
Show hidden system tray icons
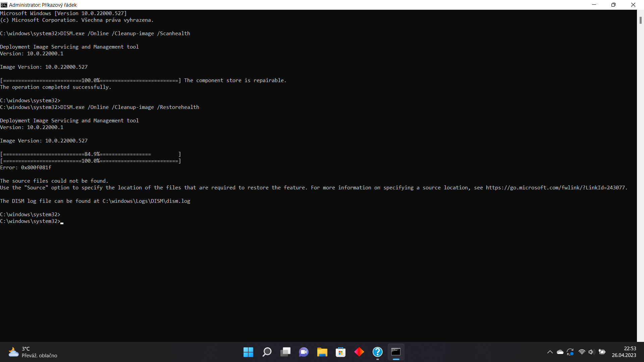(x=550, y=352)
